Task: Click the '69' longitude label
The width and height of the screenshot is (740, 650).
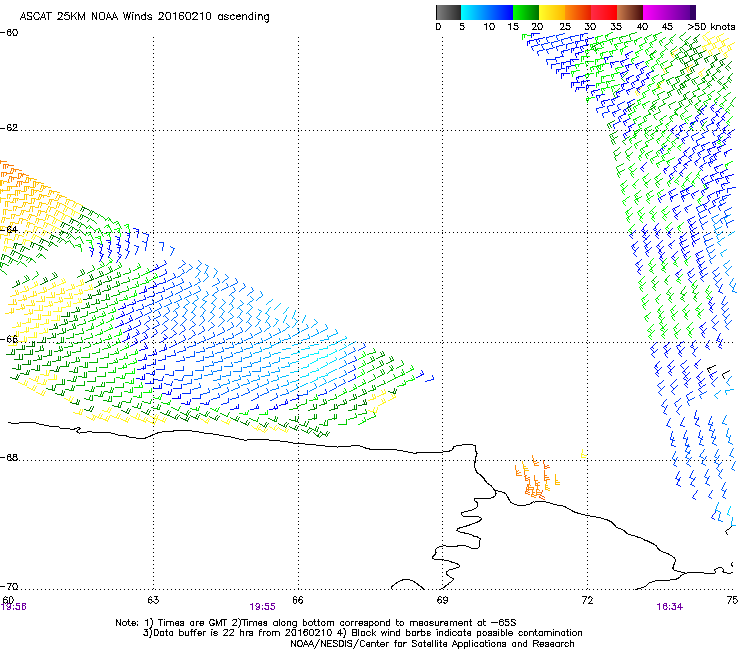Action: (x=442, y=600)
